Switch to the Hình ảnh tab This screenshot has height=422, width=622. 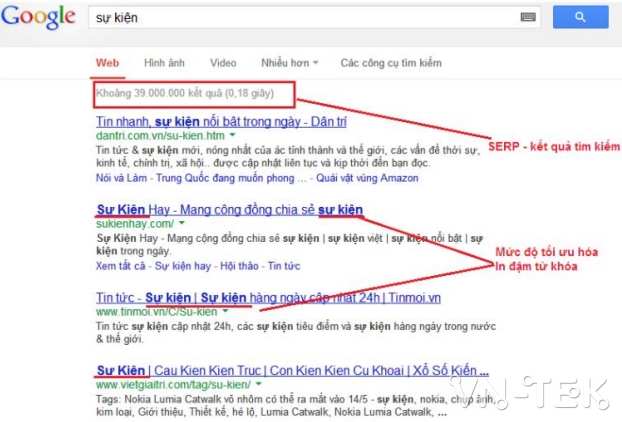click(x=164, y=63)
